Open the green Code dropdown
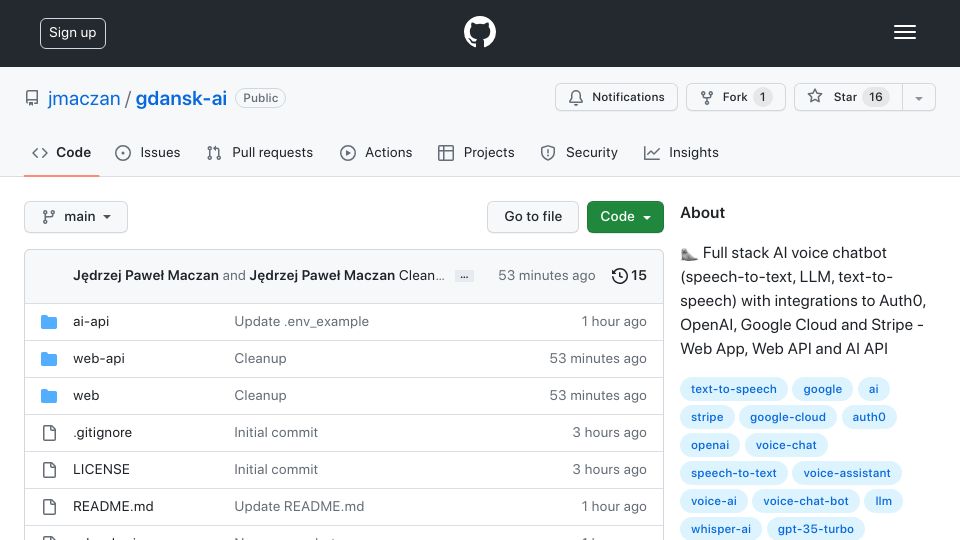The width and height of the screenshot is (960, 540). pos(625,217)
